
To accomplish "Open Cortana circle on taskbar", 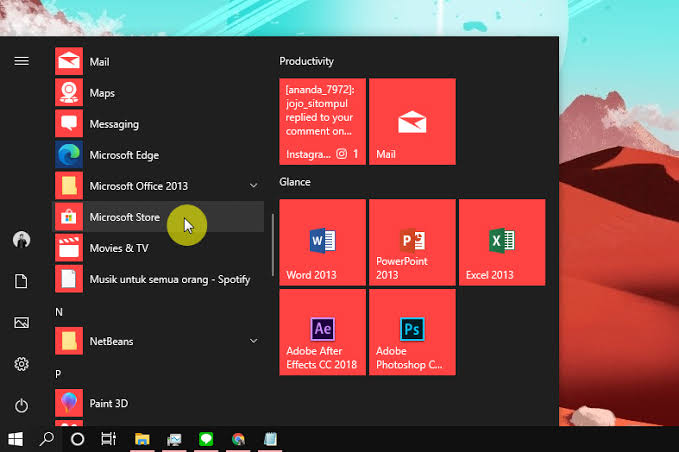I will tap(78, 439).
